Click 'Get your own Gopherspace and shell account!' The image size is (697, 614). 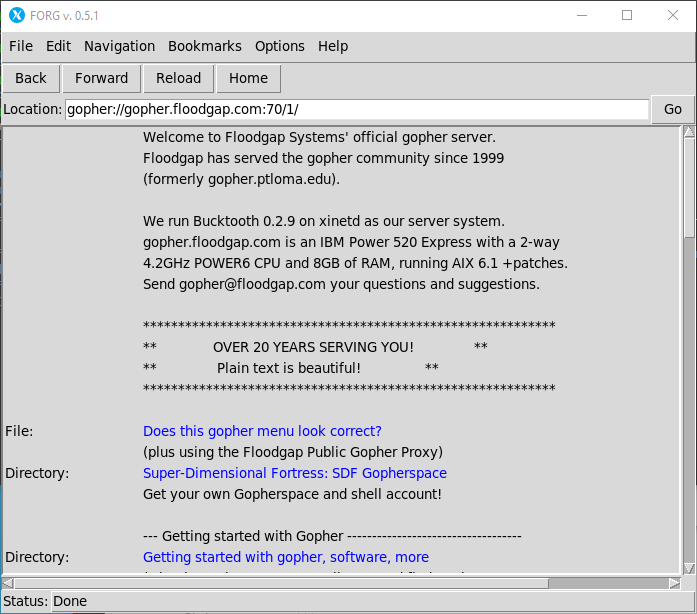[x=292, y=494]
